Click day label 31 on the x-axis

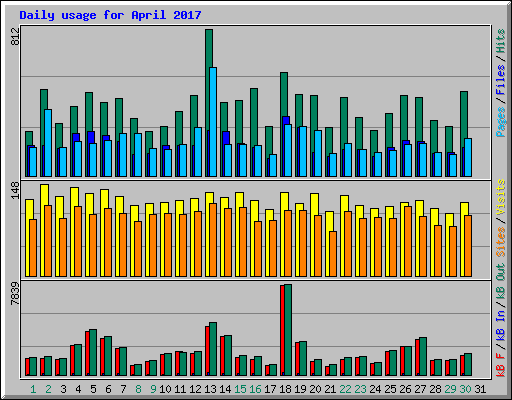pyautogui.click(x=480, y=389)
